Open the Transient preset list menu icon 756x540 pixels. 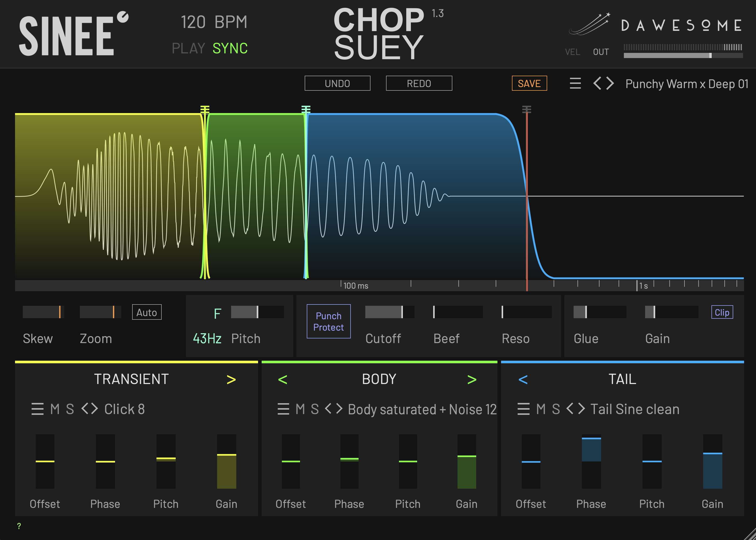pos(38,409)
